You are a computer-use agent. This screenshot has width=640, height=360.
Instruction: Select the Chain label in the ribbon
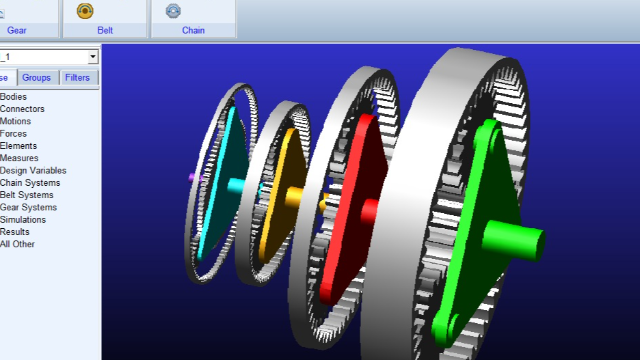click(x=193, y=30)
